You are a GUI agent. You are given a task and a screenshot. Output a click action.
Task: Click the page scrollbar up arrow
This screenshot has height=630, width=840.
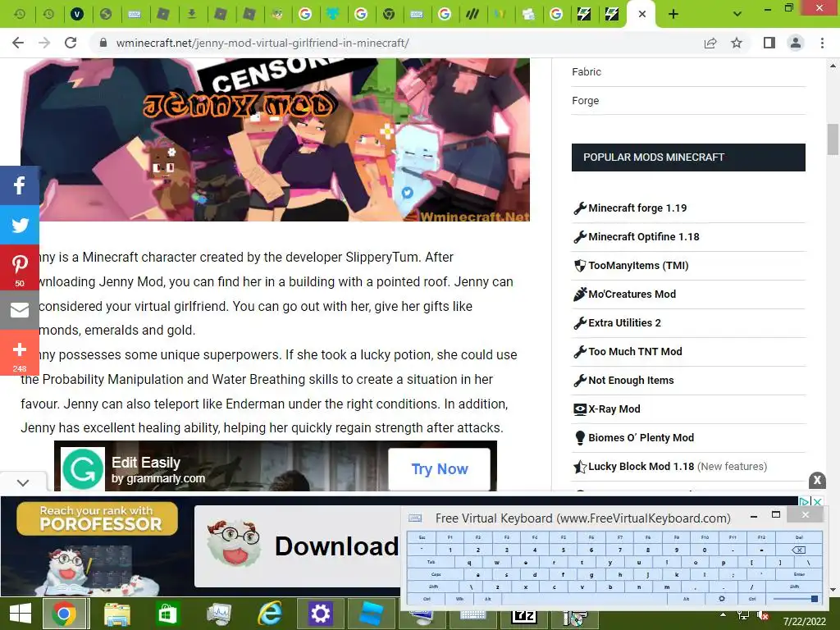point(833,66)
